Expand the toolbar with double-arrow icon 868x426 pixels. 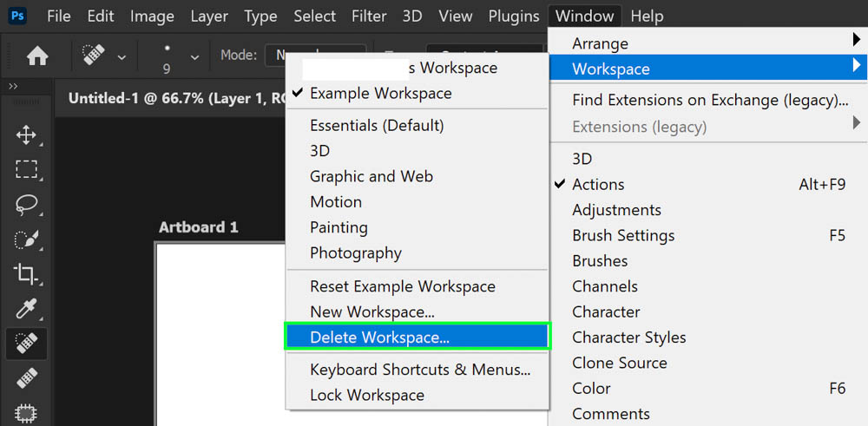14,86
